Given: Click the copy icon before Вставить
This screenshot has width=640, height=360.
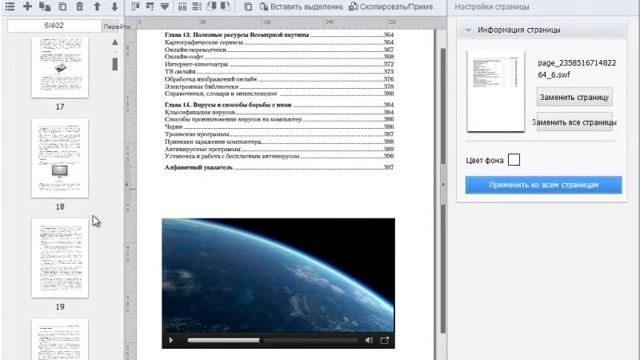Looking at the screenshot, I should point(248,7).
